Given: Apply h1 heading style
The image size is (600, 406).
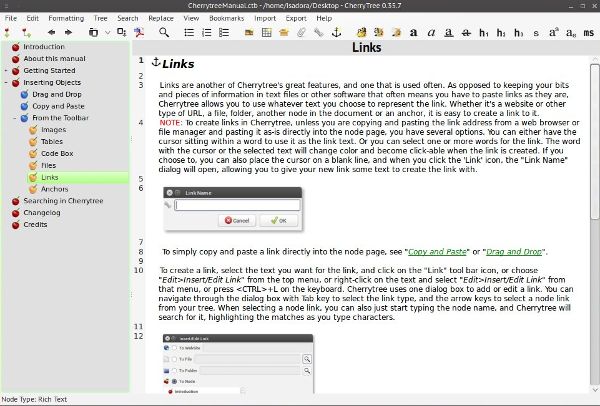Looking at the screenshot, I should tap(484, 33).
